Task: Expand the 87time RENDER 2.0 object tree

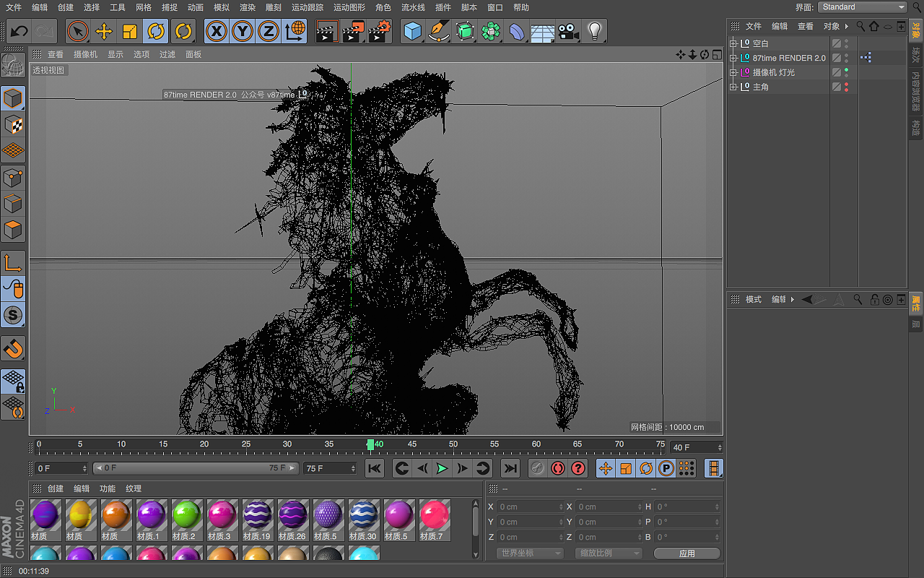Action: tap(733, 58)
